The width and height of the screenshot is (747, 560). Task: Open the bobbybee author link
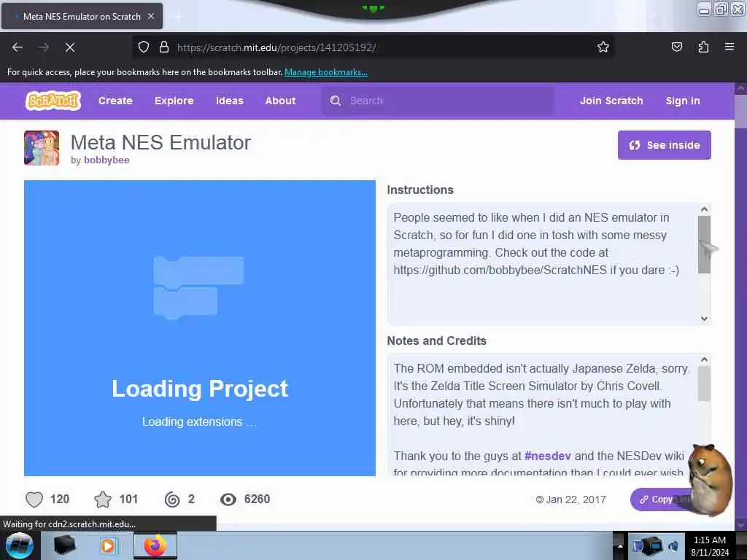(x=107, y=160)
